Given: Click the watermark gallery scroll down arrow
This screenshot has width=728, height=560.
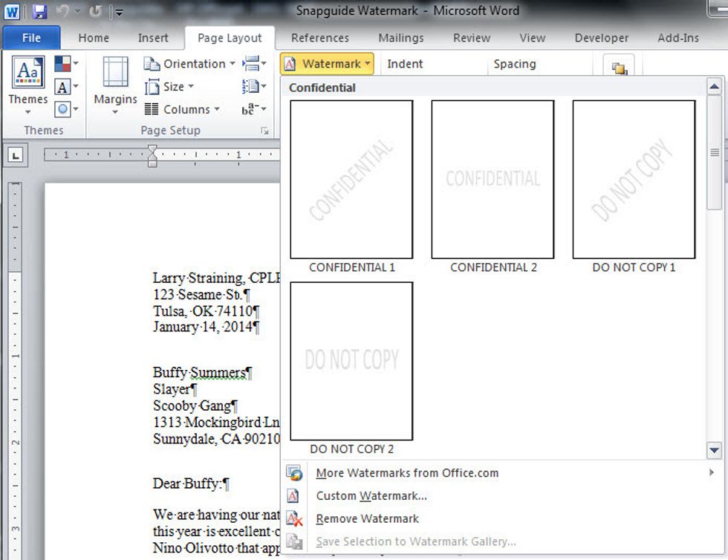Looking at the screenshot, I should [715, 449].
